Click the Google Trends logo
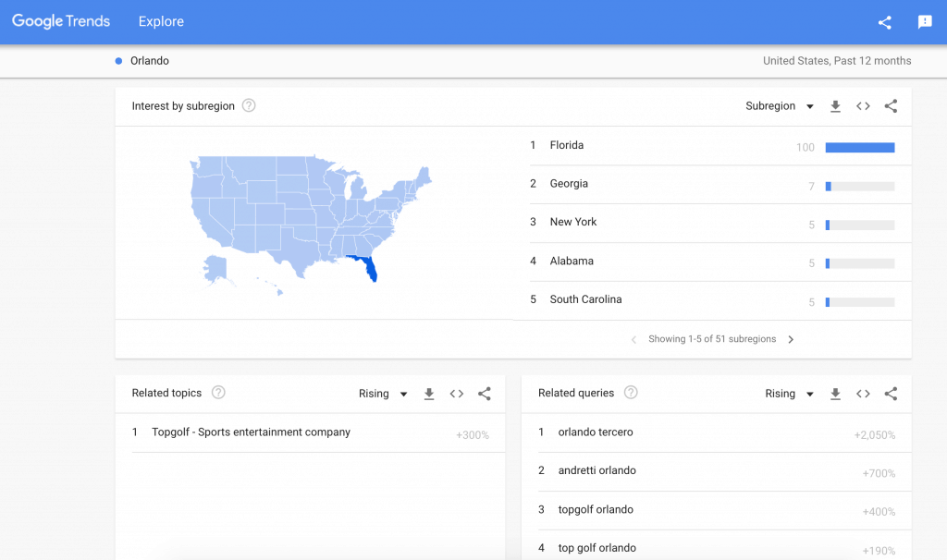 coord(60,20)
